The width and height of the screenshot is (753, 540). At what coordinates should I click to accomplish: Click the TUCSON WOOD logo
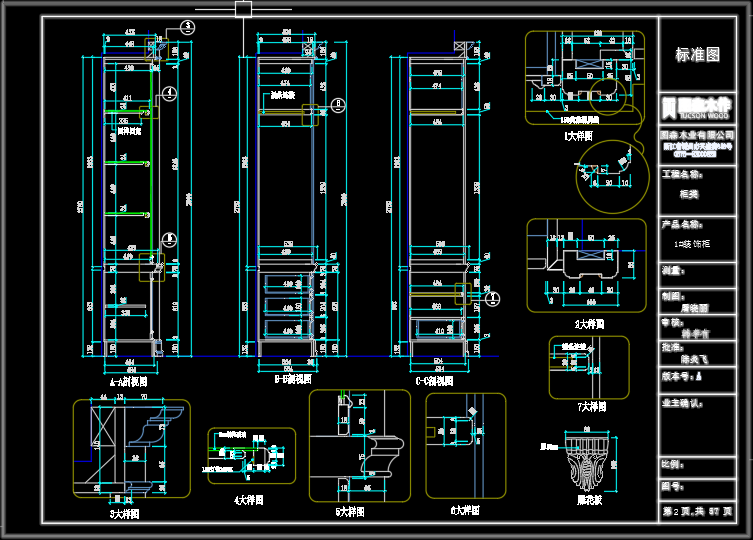click(x=697, y=108)
